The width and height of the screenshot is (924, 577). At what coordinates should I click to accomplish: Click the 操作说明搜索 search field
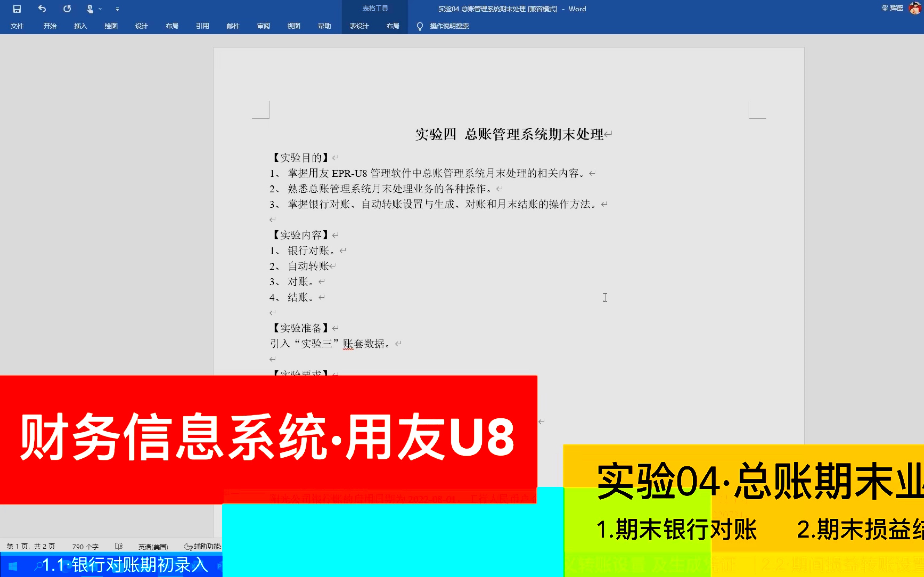click(449, 26)
